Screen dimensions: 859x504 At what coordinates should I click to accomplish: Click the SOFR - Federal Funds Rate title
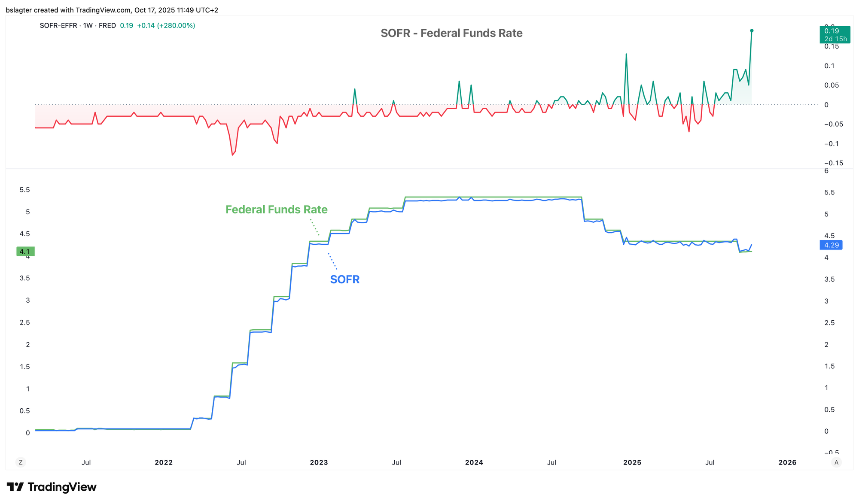[451, 33]
